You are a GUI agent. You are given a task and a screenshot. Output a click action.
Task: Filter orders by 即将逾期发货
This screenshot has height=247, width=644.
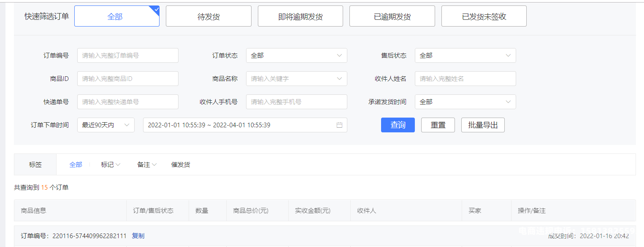pyautogui.click(x=300, y=16)
